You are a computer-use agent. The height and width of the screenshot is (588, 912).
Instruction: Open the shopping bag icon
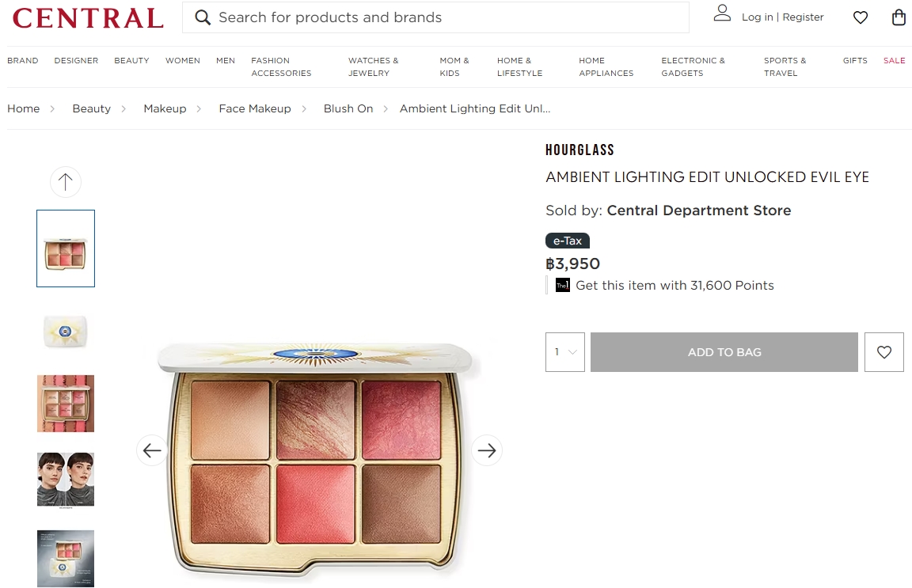click(x=898, y=17)
